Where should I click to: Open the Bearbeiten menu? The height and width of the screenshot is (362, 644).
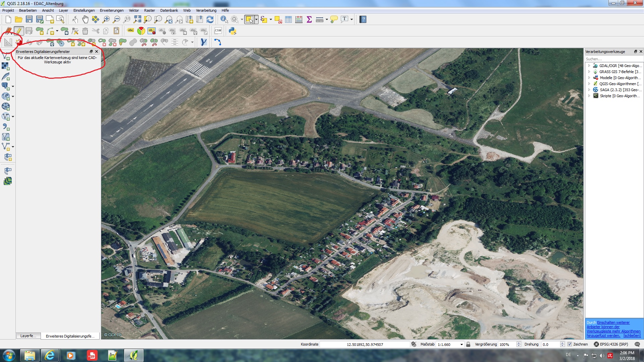pos(28,10)
